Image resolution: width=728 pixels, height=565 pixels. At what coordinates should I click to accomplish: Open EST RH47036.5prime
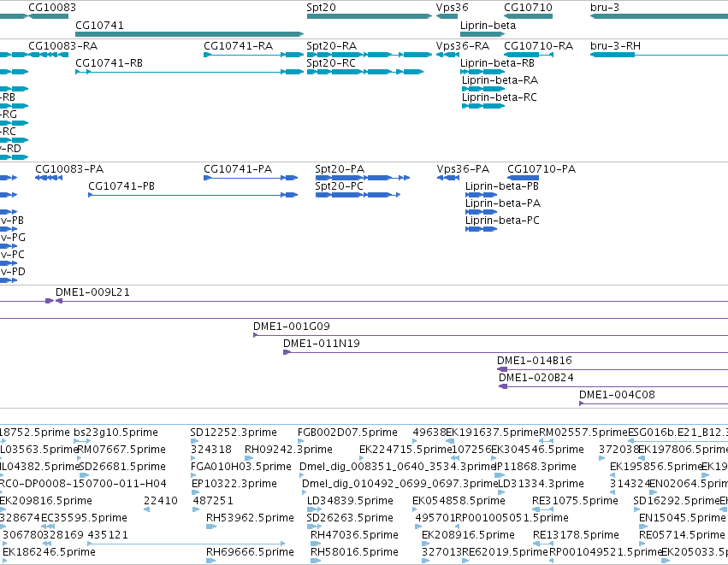click(x=354, y=535)
